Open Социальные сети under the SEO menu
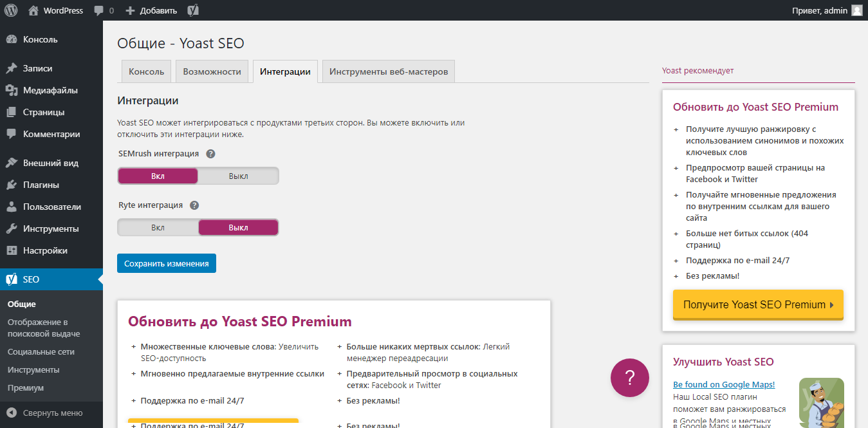Screen dimensions: 868x428 (x=42, y=351)
